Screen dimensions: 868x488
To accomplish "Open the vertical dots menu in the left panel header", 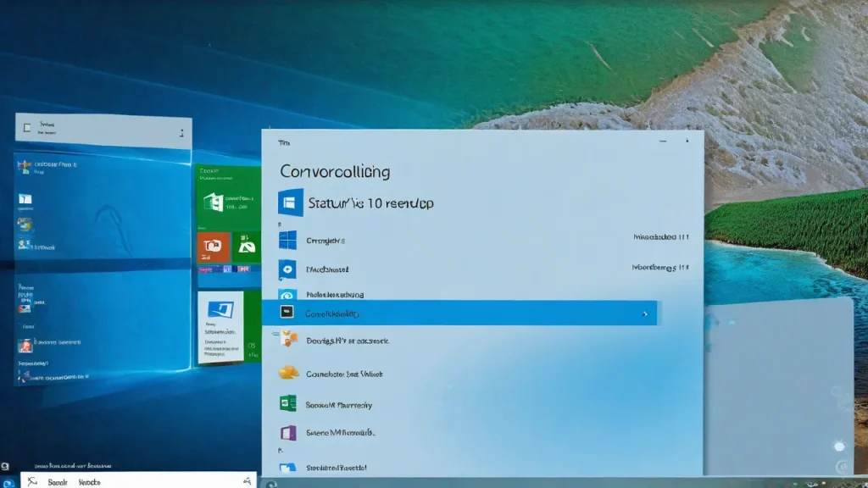I will pos(181,133).
